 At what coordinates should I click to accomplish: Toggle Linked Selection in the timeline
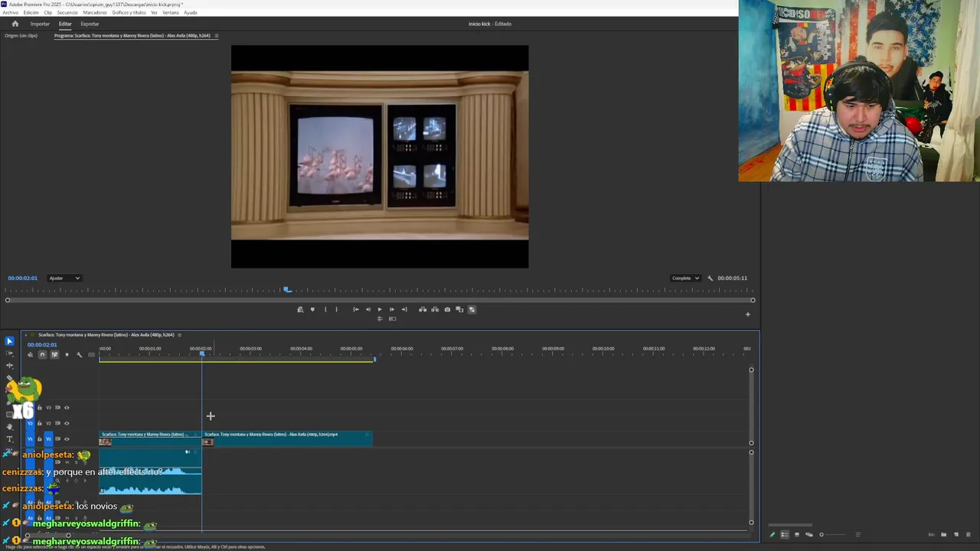(54, 354)
